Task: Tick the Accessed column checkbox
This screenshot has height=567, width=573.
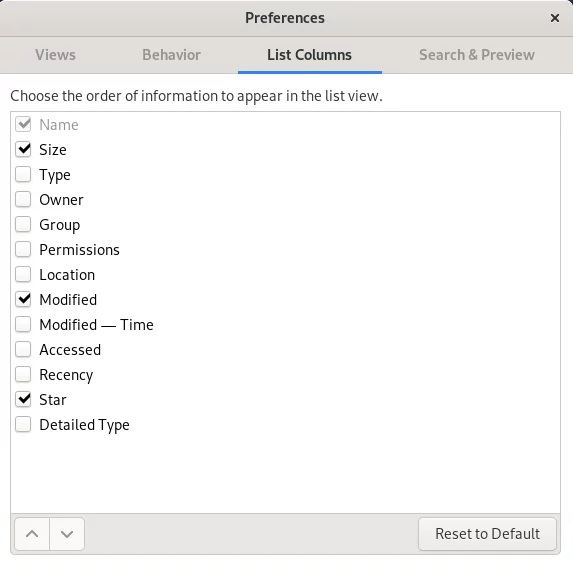Action: point(23,349)
